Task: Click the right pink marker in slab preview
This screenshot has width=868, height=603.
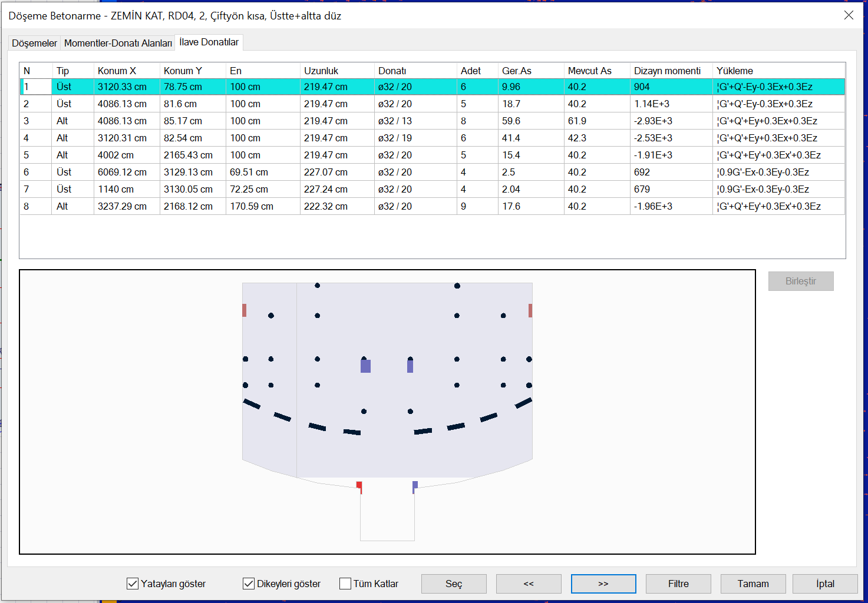Action: (x=530, y=310)
